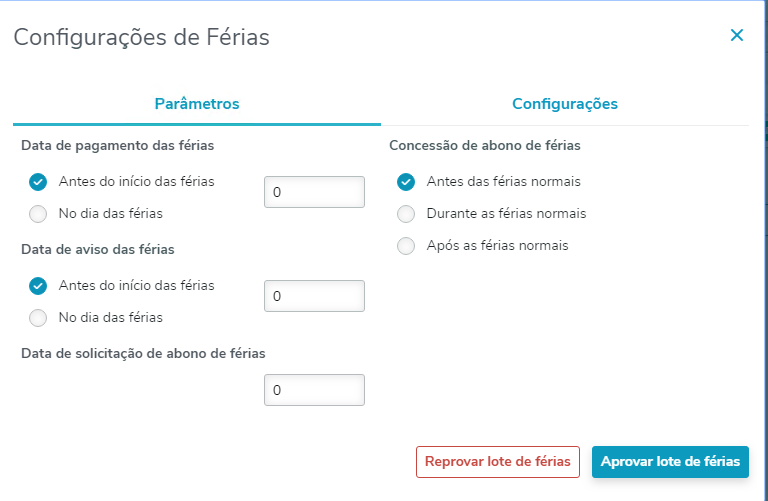Select 'Antes do início das férias' for payment date
The image size is (768, 501).
39,182
